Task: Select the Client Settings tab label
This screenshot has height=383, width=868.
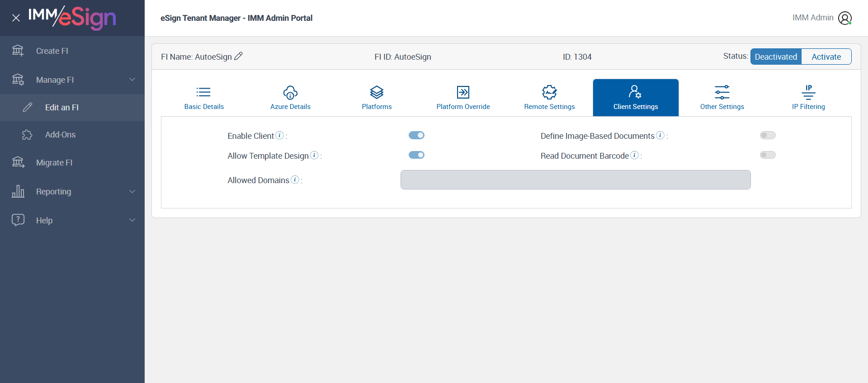Action: (636, 107)
